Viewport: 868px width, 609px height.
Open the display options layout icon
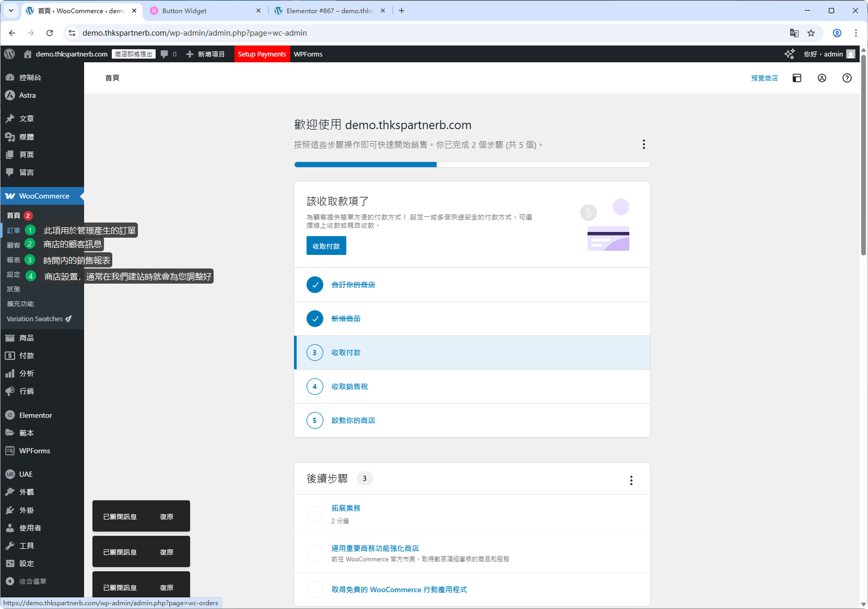(x=797, y=78)
